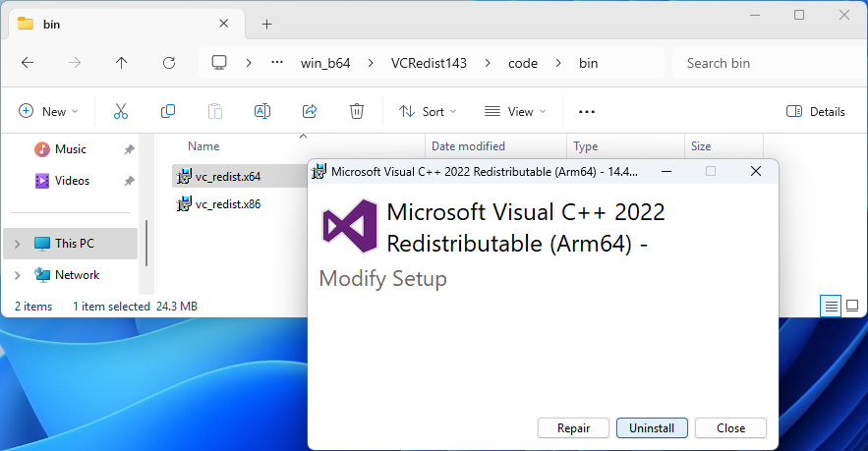
Task: Click the Repair button
Action: (x=573, y=428)
